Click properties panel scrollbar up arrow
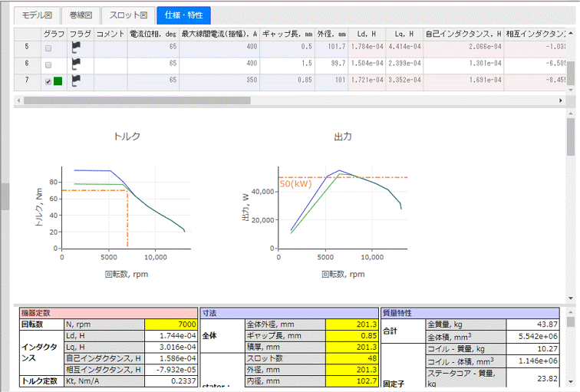The image size is (580, 392). 571,311
